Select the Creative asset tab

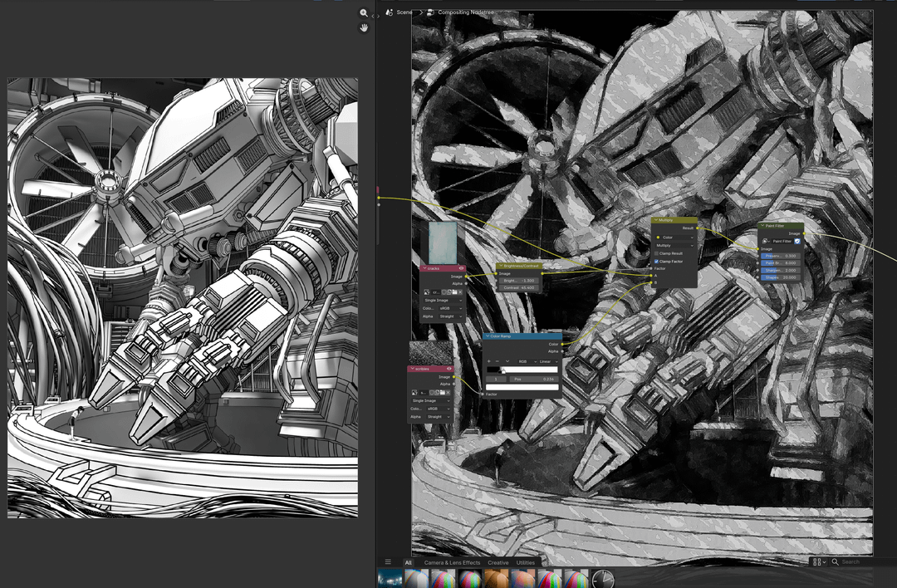point(498,562)
